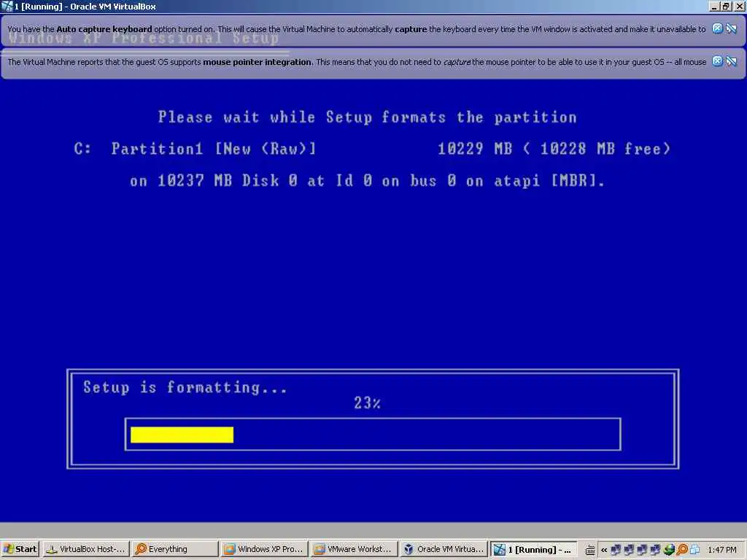Open the Everything search tray icon

[682, 550]
